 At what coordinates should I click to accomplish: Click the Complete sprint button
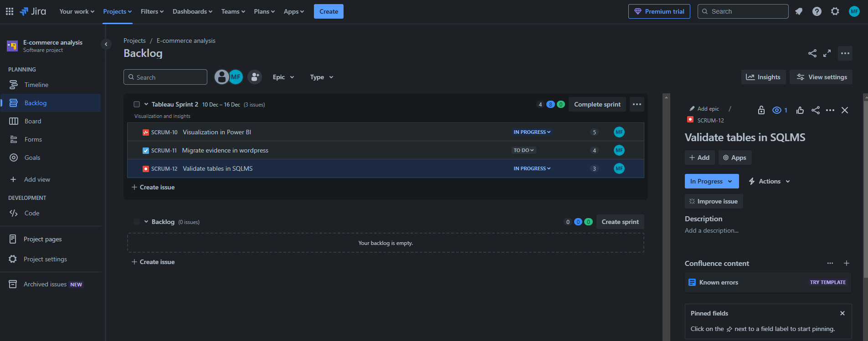click(597, 104)
